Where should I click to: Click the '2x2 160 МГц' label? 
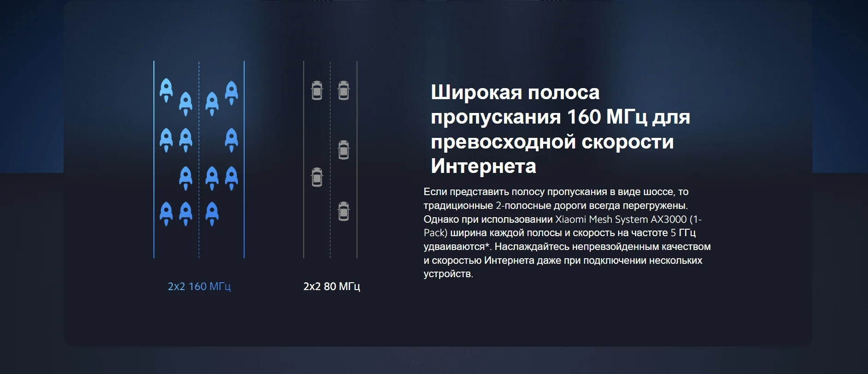pos(199,286)
